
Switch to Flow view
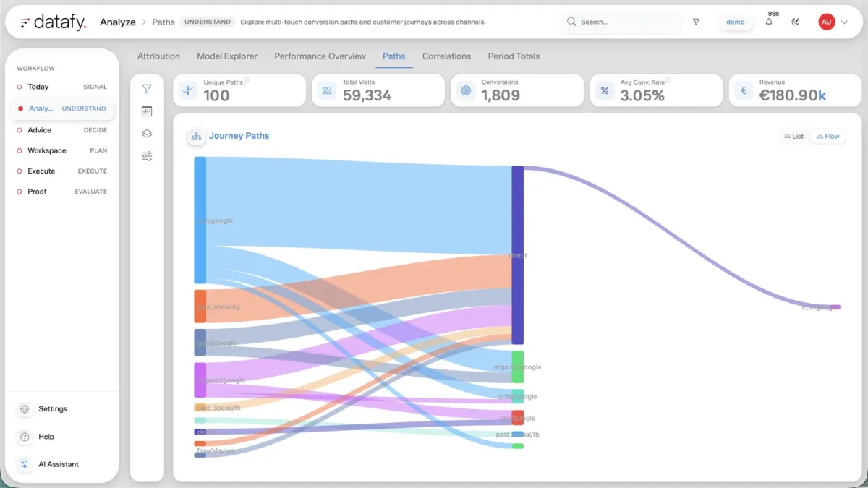click(x=827, y=136)
